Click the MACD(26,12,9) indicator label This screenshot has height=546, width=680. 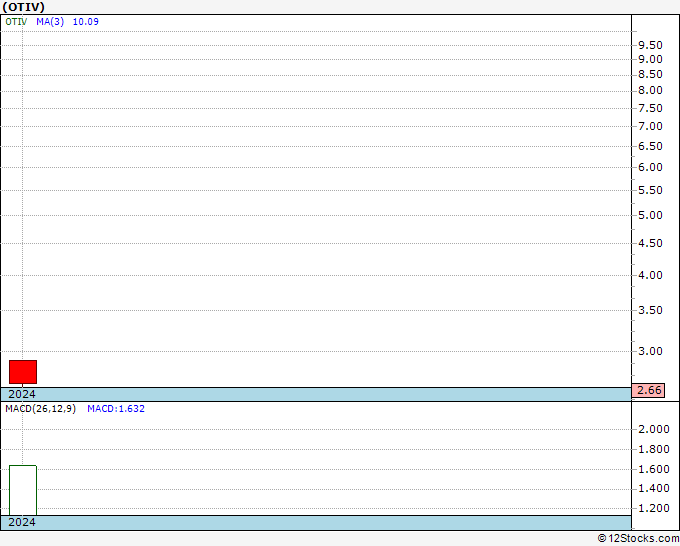(40, 409)
